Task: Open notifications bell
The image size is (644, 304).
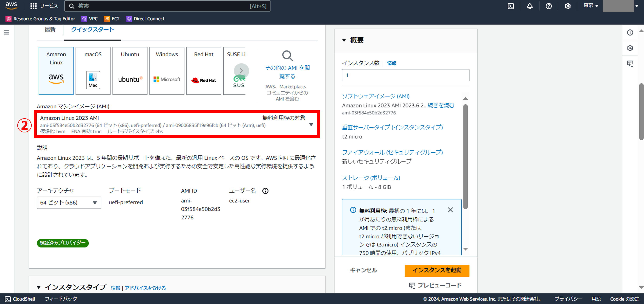Action: pyautogui.click(x=529, y=6)
